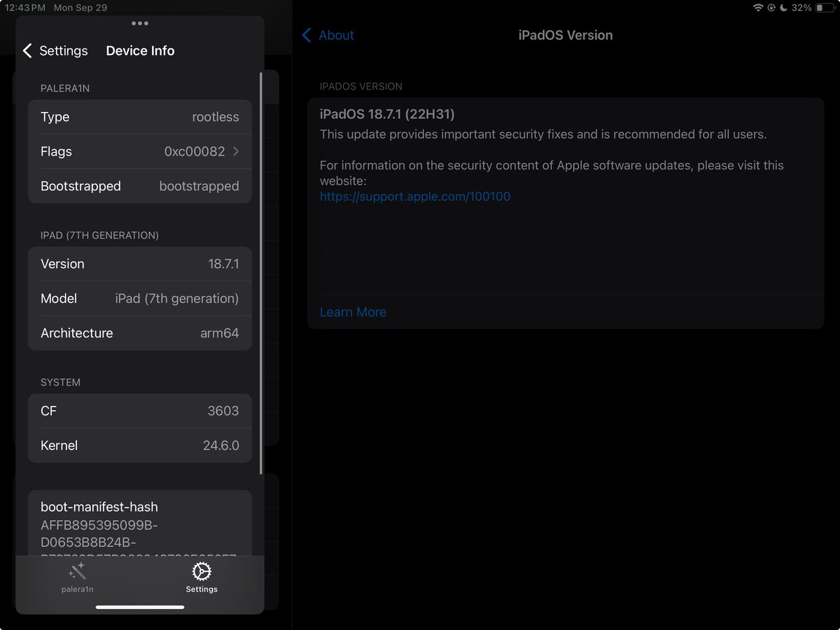
Task: Click the Wi-Fi icon in status bar
Action: [758, 8]
